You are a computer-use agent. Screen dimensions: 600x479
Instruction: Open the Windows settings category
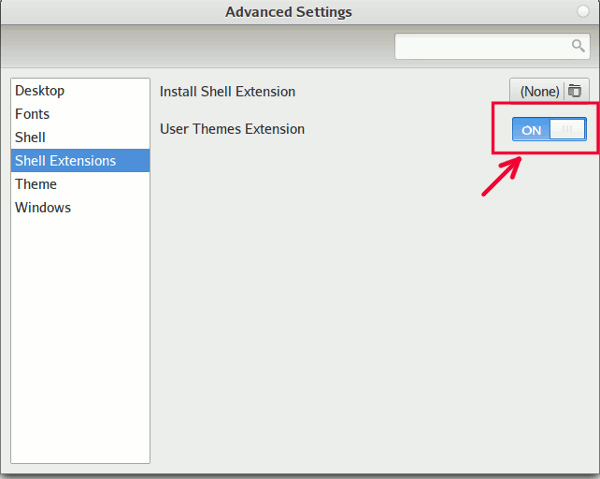(x=43, y=208)
